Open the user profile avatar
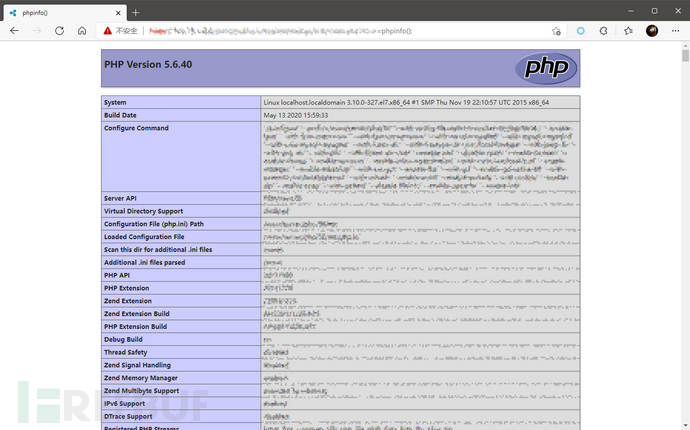The height and width of the screenshot is (430, 690). (652, 31)
